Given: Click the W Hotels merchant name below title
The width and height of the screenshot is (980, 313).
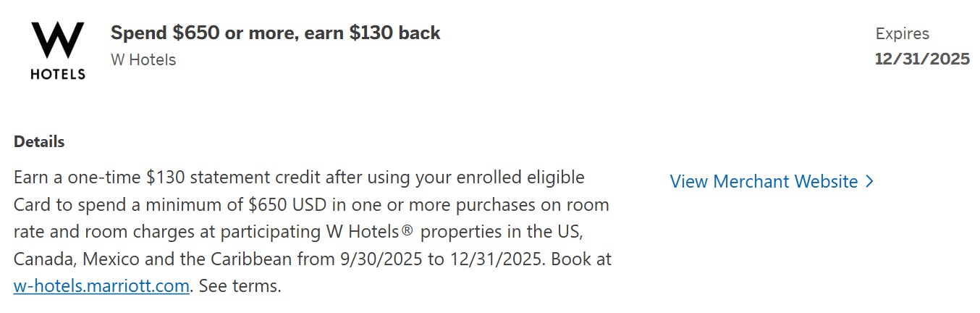Looking at the screenshot, I should click(x=143, y=59).
